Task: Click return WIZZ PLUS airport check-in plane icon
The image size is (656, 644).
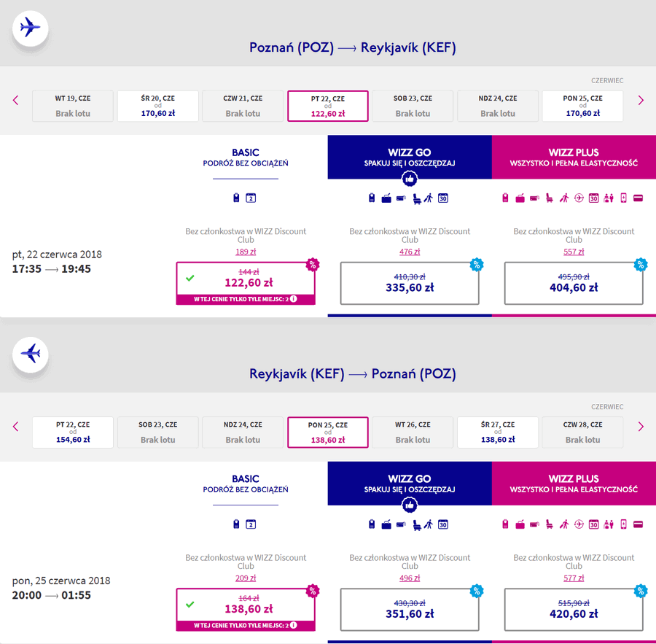Action: pos(579,524)
